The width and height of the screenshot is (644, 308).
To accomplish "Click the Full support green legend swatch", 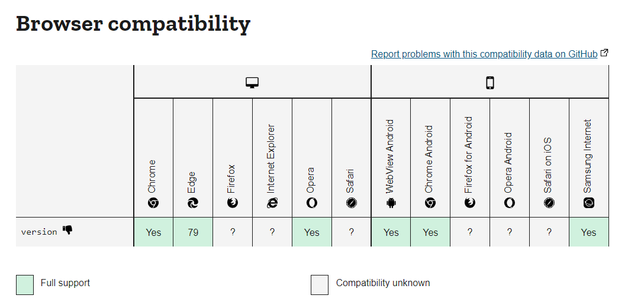I will (x=25, y=284).
